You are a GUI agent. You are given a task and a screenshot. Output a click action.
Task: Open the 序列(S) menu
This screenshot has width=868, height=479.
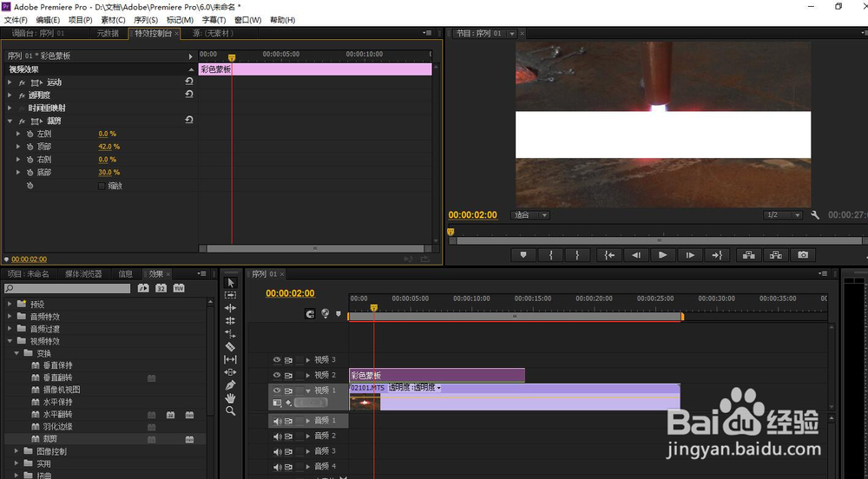146,20
